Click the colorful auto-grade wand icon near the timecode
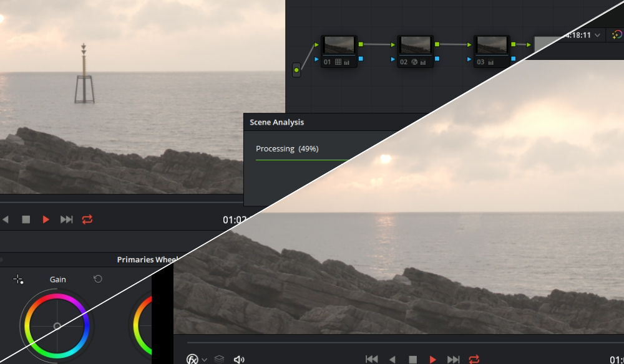Viewport: 624px width, 364px height. (x=617, y=36)
